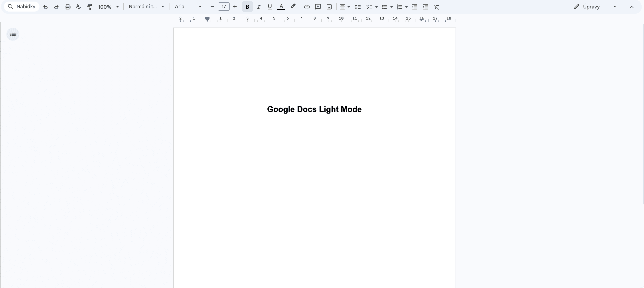Image resolution: width=644 pixels, height=288 pixels.
Task: Decrease font size with minus button
Action: 213,7
